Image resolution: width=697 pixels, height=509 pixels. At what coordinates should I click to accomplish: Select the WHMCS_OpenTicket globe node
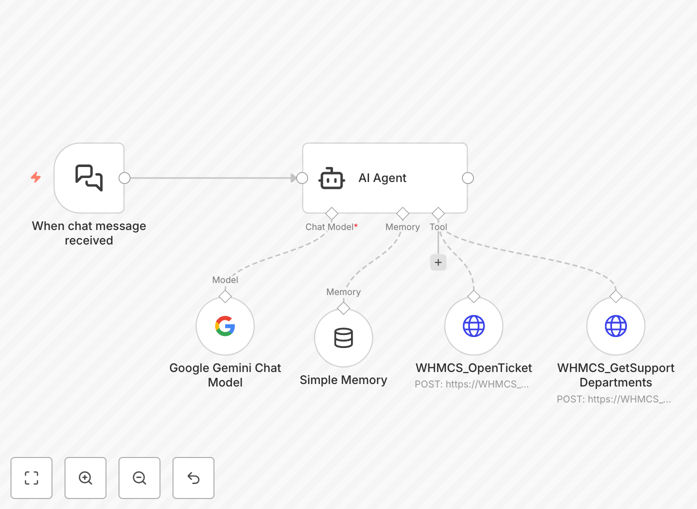(x=473, y=326)
